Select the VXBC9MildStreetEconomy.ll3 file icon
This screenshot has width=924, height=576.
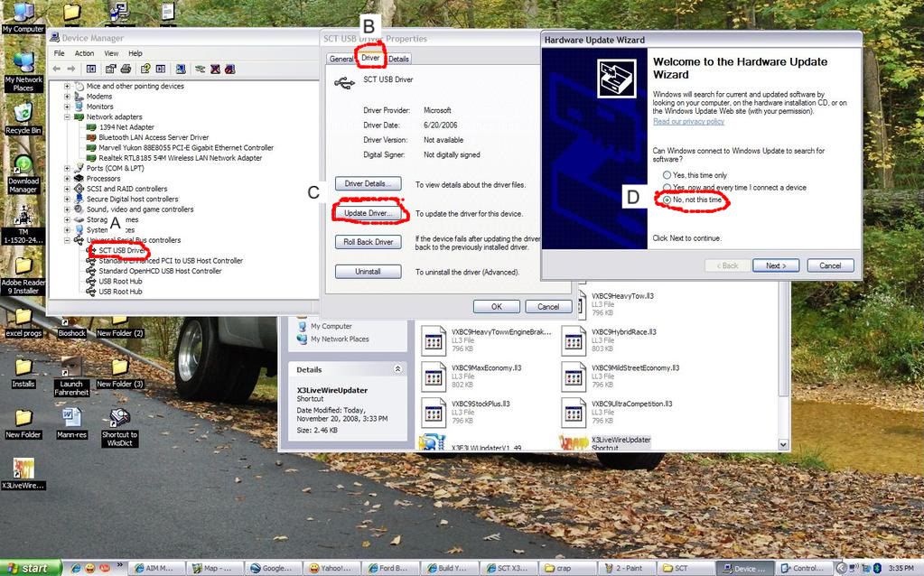(574, 377)
